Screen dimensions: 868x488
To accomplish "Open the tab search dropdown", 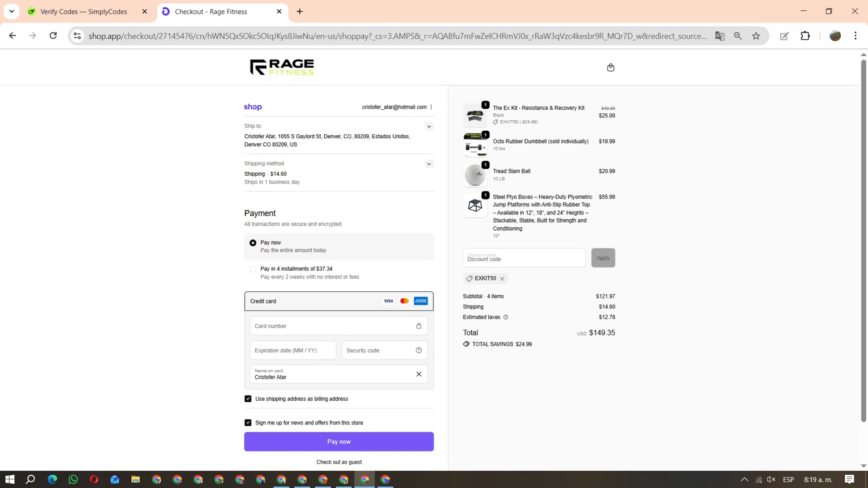I will [x=12, y=12].
